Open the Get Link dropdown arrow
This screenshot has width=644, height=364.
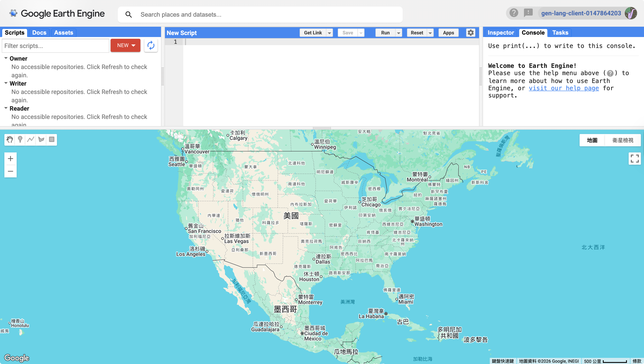coord(329,33)
